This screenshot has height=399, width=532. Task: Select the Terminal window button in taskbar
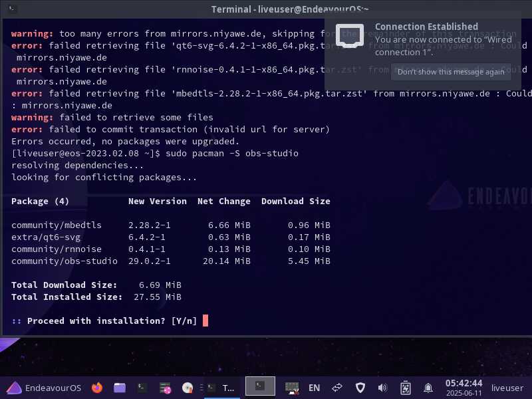click(222, 388)
